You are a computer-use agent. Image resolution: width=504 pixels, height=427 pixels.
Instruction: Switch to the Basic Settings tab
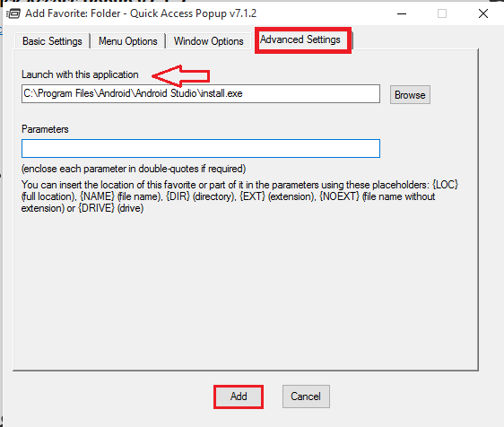click(52, 41)
